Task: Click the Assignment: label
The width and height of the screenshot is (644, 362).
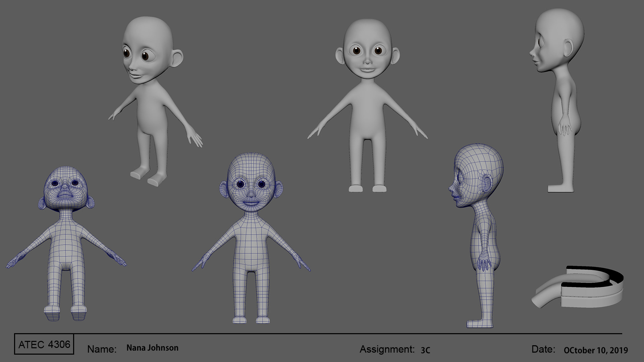Action: click(x=387, y=349)
